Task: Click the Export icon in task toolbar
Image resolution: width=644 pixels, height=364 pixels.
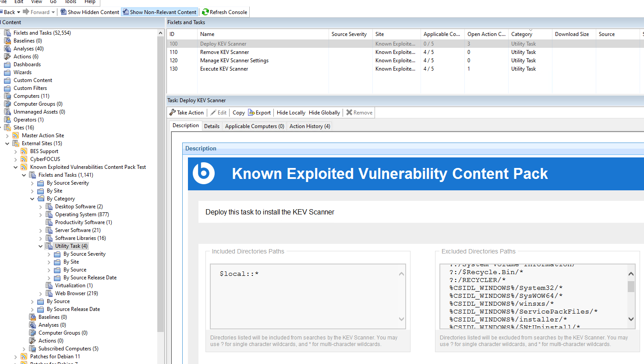Action: click(251, 113)
